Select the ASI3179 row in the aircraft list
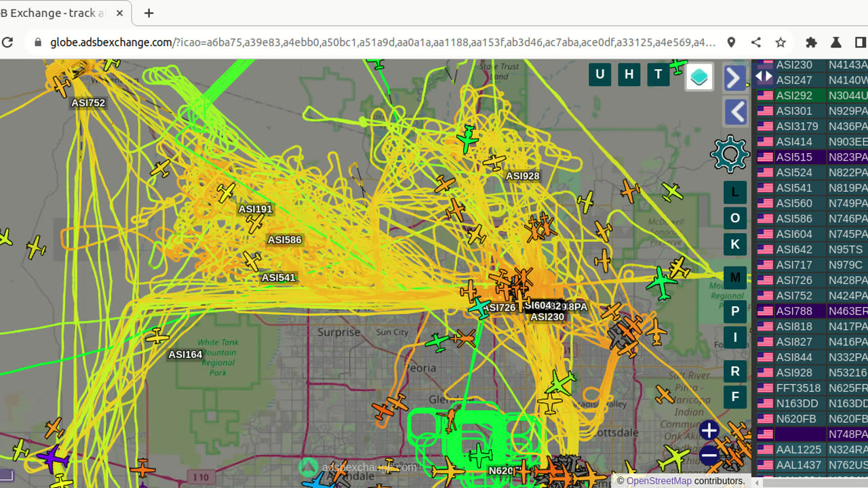Screen dimensions: 868x488 [x=811, y=126]
